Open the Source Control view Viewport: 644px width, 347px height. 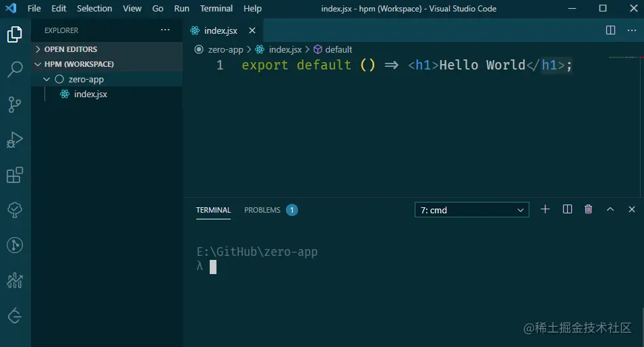tap(15, 104)
